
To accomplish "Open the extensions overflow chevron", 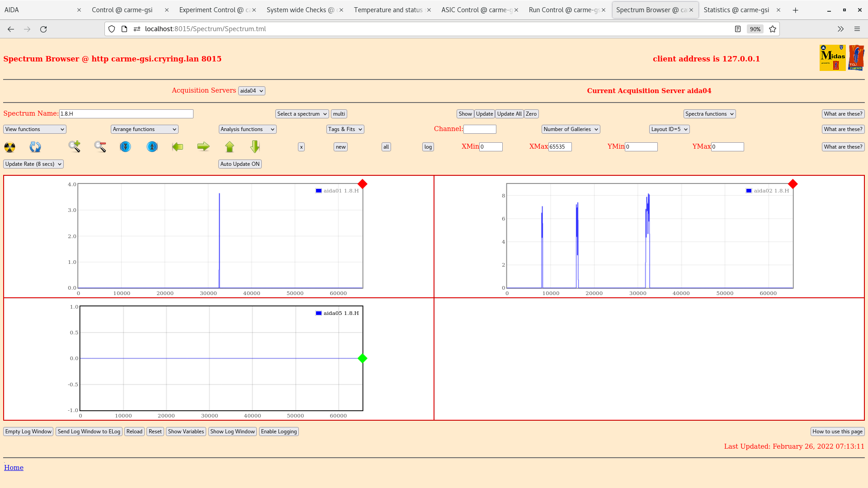I will click(840, 29).
